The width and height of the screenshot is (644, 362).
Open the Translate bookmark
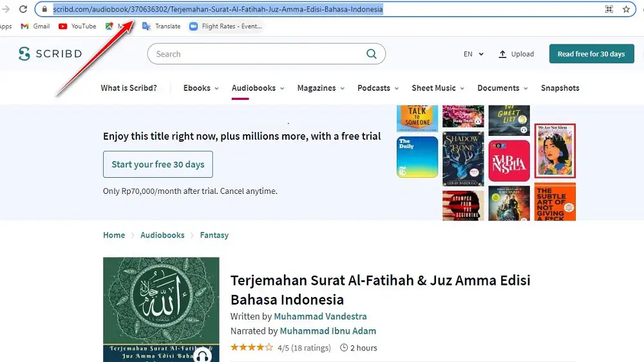click(x=162, y=26)
